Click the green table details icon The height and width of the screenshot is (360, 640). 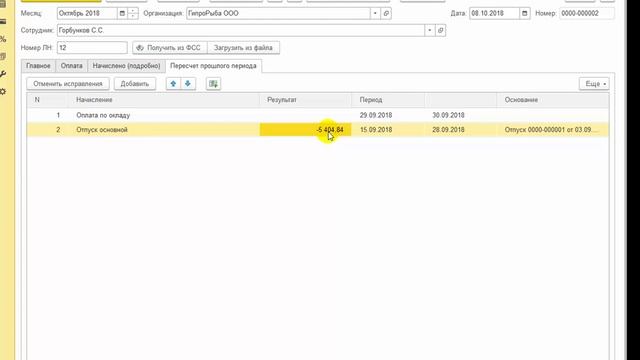tap(213, 84)
